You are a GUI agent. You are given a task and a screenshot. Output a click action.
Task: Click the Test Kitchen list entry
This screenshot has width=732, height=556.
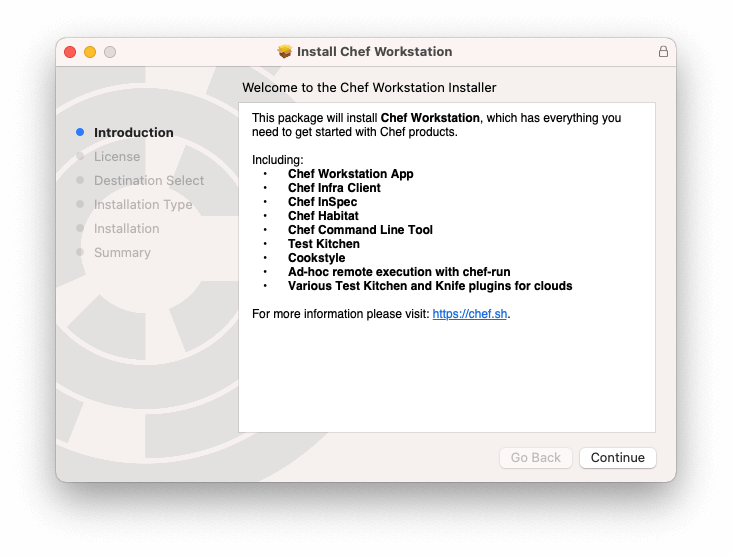click(x=323, y=244)
